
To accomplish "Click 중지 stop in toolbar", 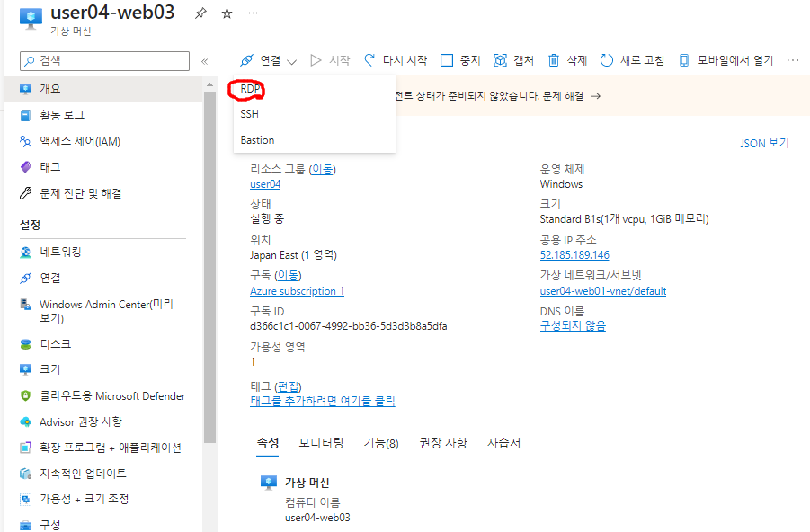I will (460, 61).
